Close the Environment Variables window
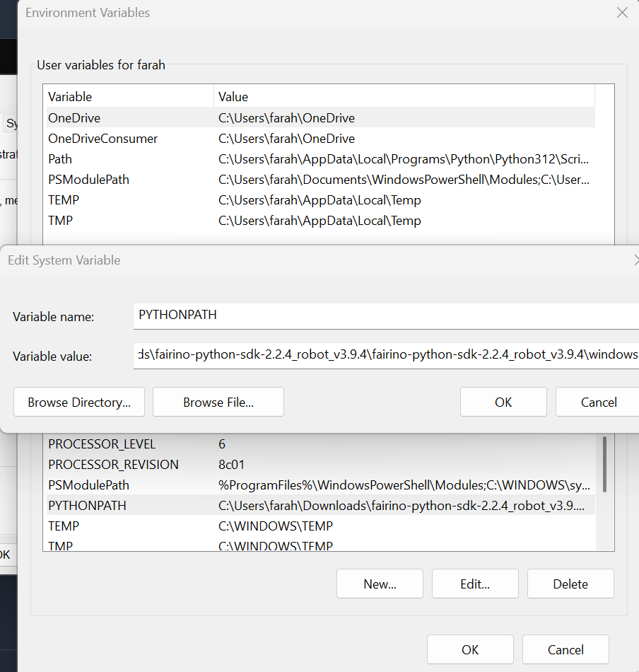Screen dimensions: 639x672 pos(622,13)
